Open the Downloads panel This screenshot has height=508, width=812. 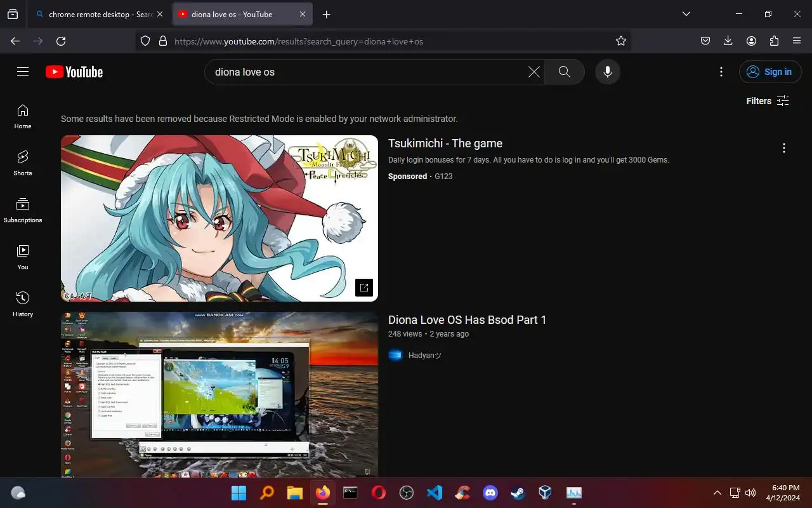pyautogui.click(x=728, y=41)
